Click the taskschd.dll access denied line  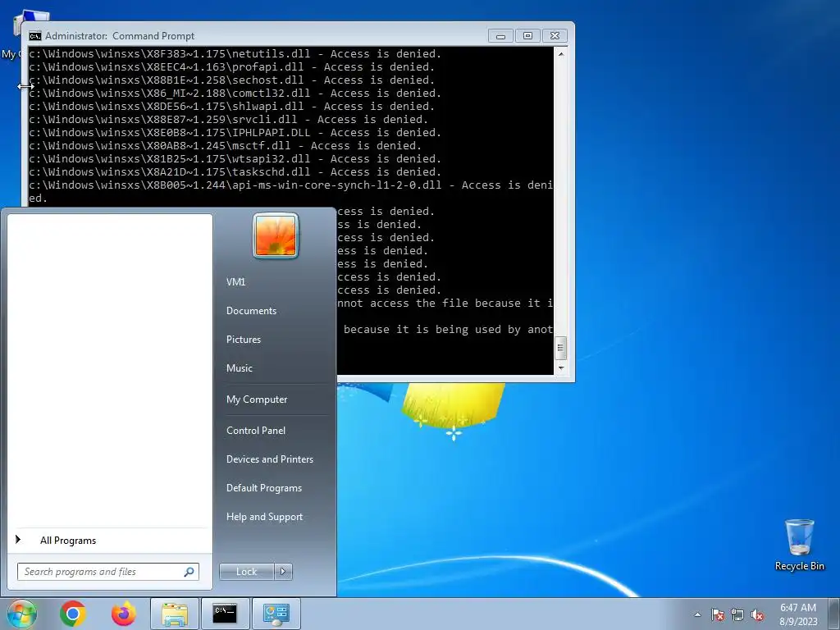235,172
